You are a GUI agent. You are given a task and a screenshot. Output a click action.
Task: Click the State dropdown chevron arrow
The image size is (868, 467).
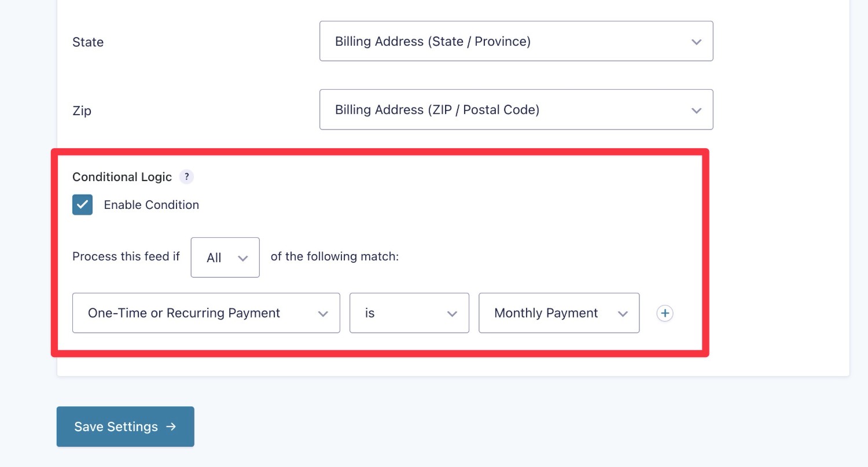[696, 42]
